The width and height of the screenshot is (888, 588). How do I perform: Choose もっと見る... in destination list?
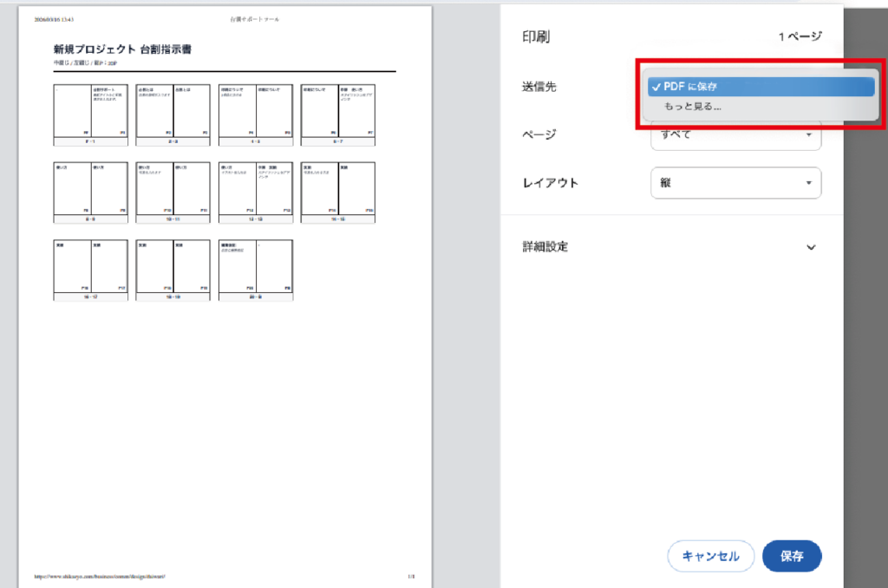692,107
